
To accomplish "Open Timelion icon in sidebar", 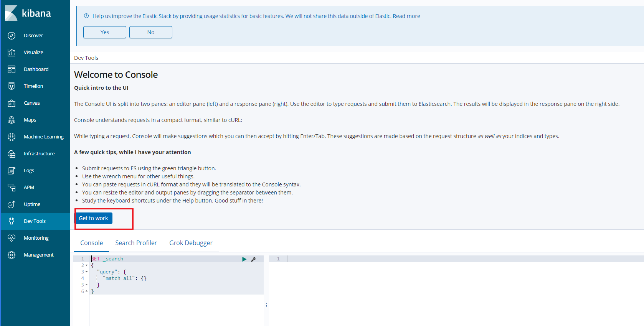I will point(12,86).
